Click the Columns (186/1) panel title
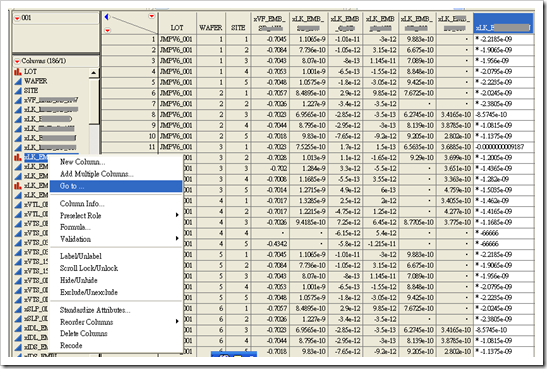The image size is (547, 369). pos(44,61)
